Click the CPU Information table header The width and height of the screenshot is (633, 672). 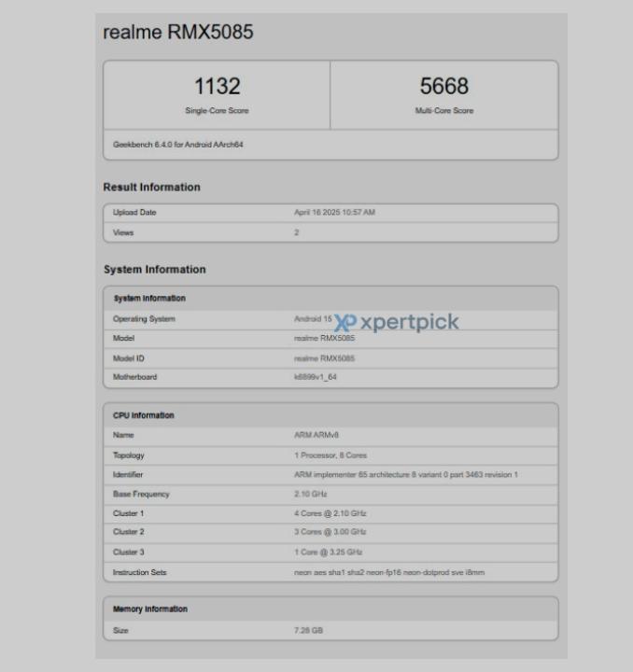[144, 415]
